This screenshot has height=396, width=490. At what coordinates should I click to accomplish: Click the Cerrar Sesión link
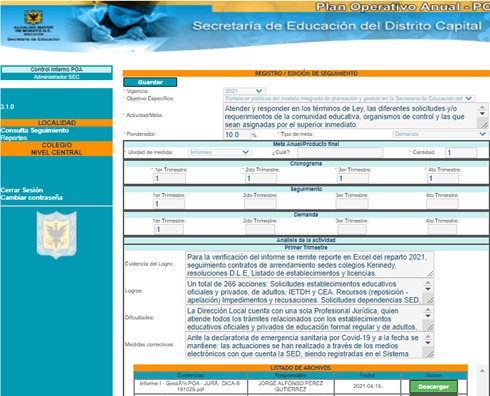(x=22, y=190)
